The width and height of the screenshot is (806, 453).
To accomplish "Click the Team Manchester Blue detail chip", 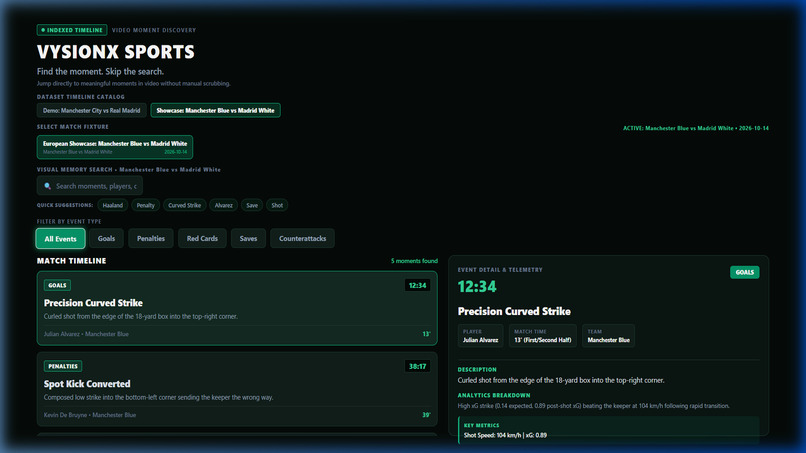I will click(608, 336).
